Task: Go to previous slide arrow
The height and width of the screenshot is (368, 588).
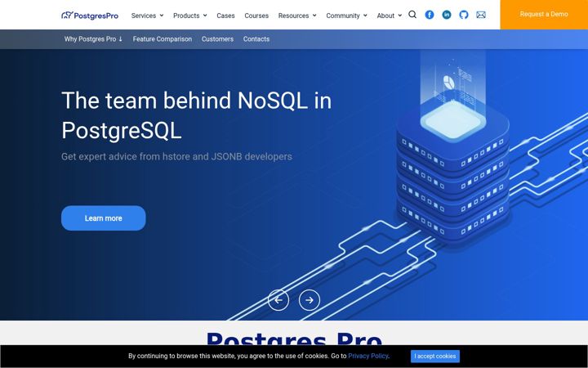Action: [x=278, y=300]
